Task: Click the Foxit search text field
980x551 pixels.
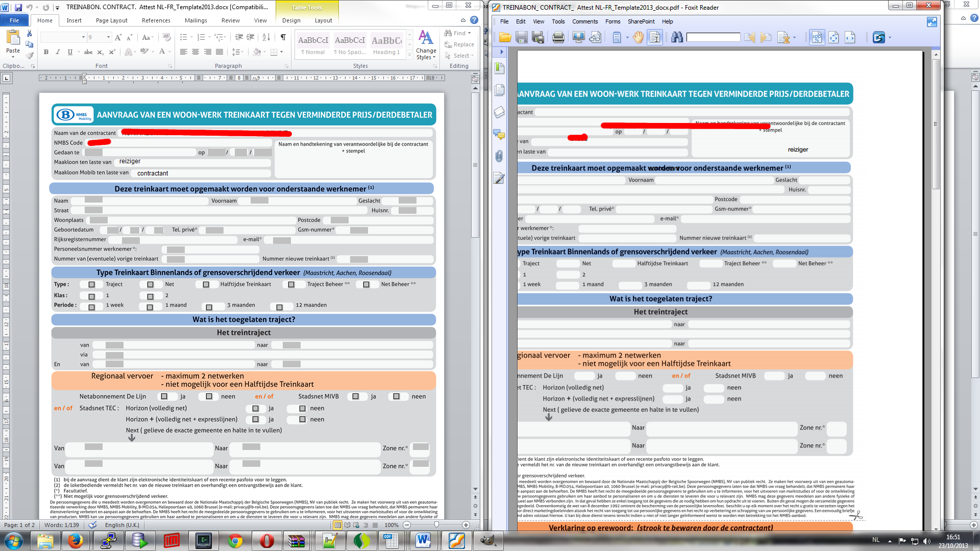Action: click(713, 37)
